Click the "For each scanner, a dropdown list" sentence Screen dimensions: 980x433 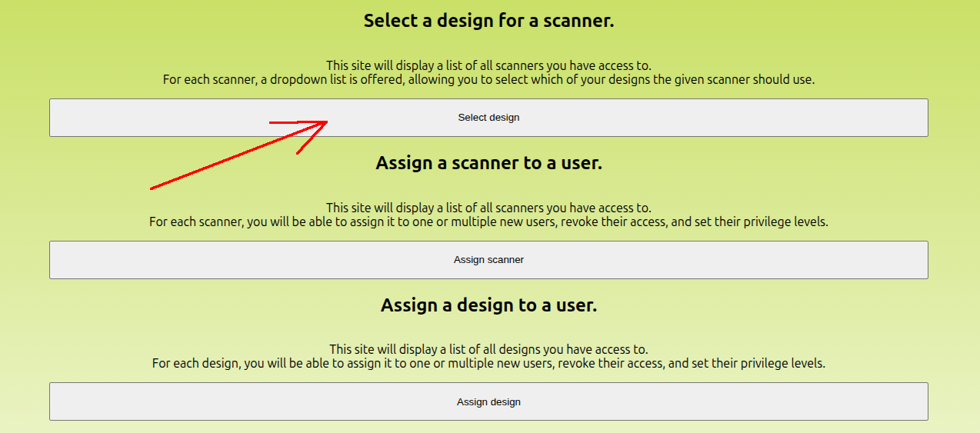pyautogui.click(x=488, y=79)
